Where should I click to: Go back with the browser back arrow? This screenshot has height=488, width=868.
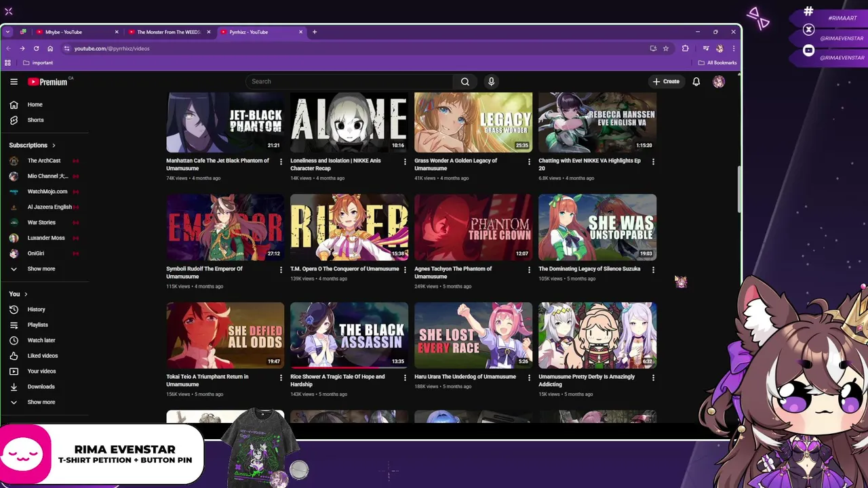tap(8, 49)
